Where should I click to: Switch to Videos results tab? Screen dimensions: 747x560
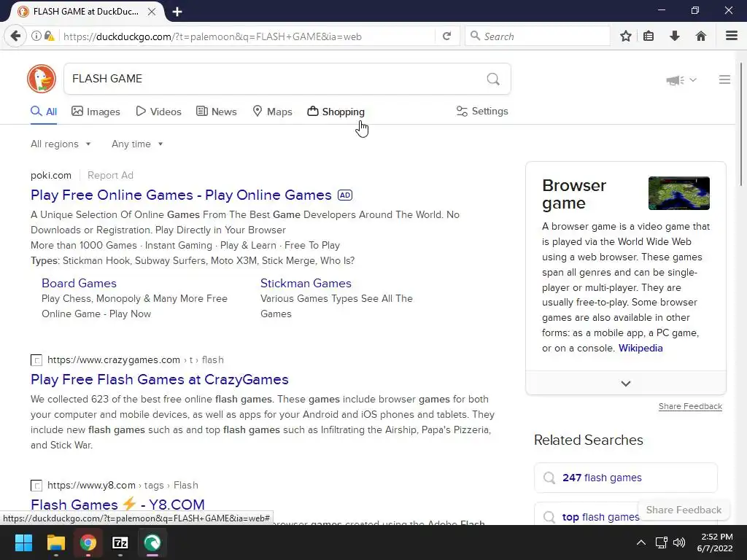coord(158,112)
